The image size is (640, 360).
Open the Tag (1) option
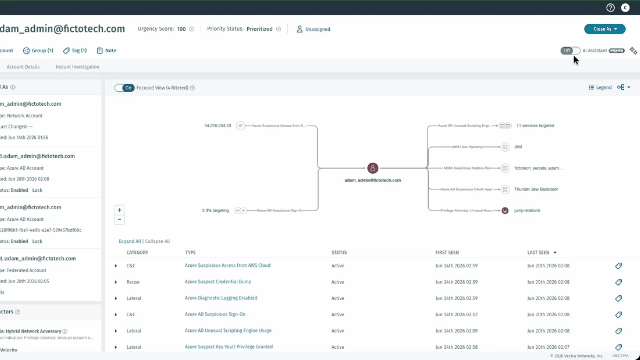(75, 51)
